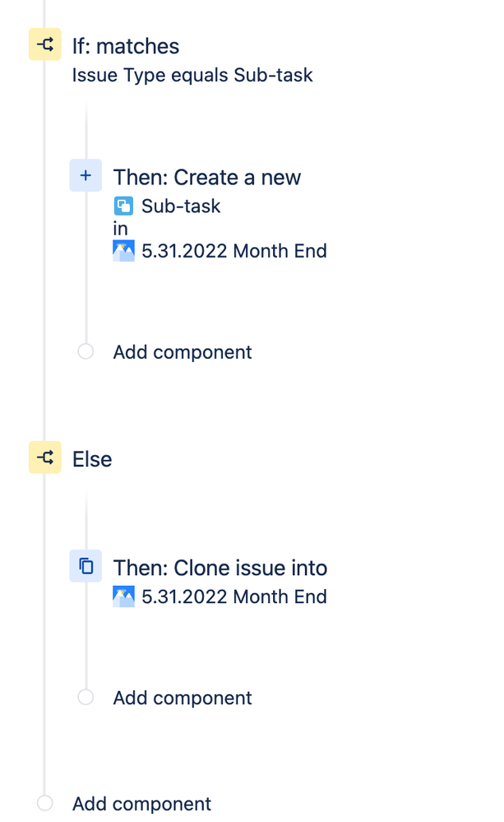
Task: Open Then: Clone issue into action
Action: tap(220, 568)
